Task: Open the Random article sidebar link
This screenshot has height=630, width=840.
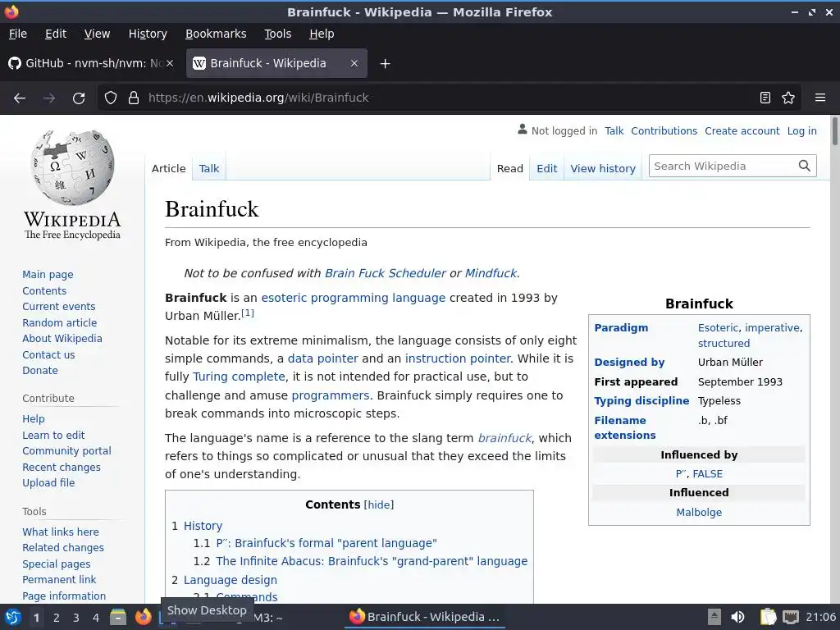Action: coord(59,322)
